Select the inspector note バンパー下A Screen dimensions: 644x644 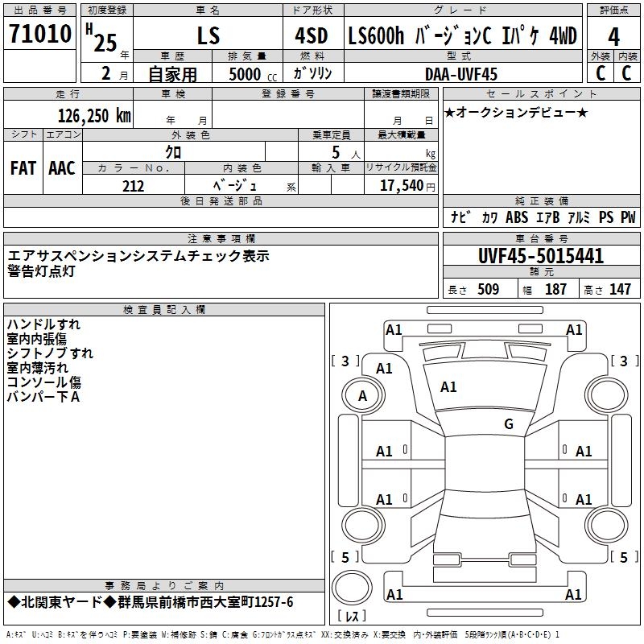[43, 397]
